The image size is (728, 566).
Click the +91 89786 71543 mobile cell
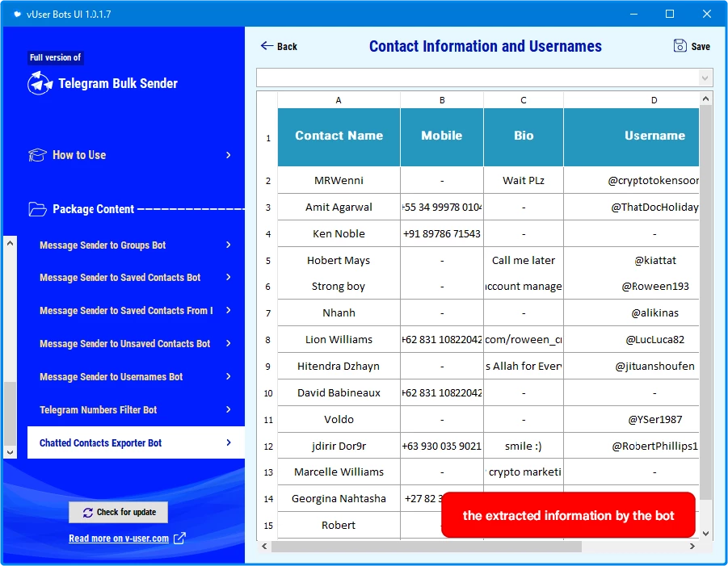(x=441, y=234)
